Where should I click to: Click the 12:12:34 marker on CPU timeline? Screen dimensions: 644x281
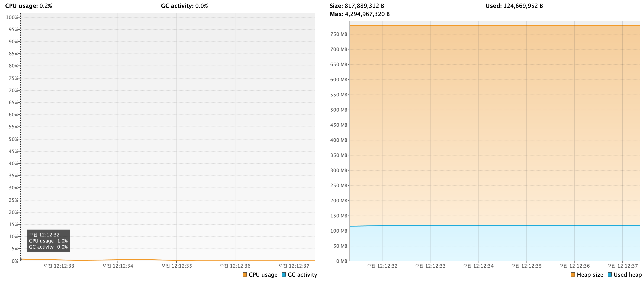[x=118, y=266]
